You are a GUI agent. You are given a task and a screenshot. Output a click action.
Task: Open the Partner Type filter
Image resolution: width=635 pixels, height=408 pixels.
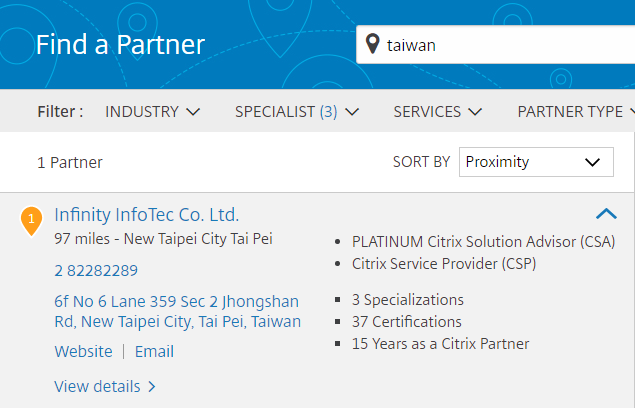point(575,112)
